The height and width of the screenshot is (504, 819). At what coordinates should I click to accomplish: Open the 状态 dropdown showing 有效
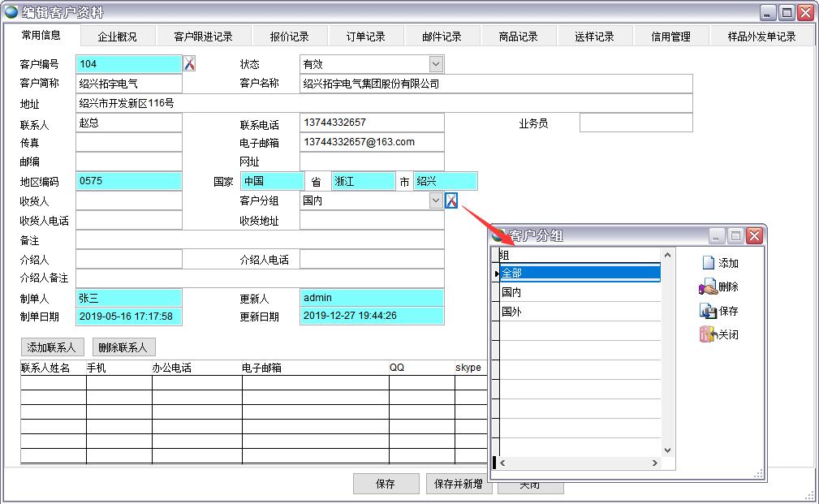(x=436, y=64)
